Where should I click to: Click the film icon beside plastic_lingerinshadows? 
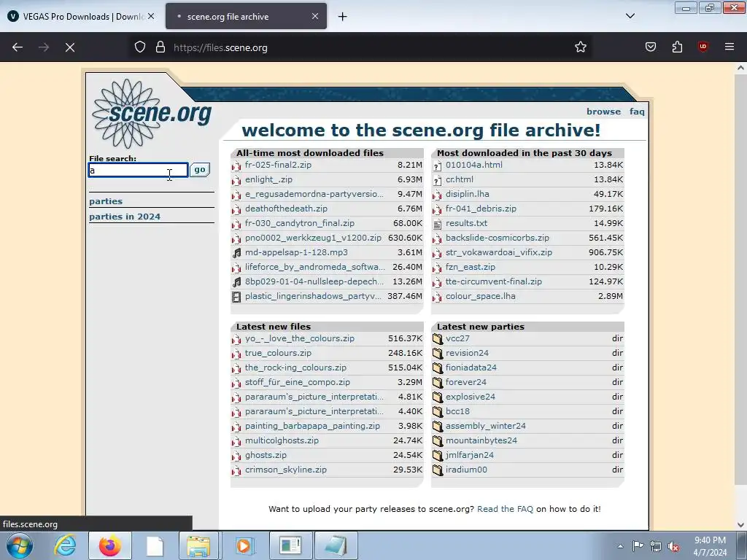point(236,297)
